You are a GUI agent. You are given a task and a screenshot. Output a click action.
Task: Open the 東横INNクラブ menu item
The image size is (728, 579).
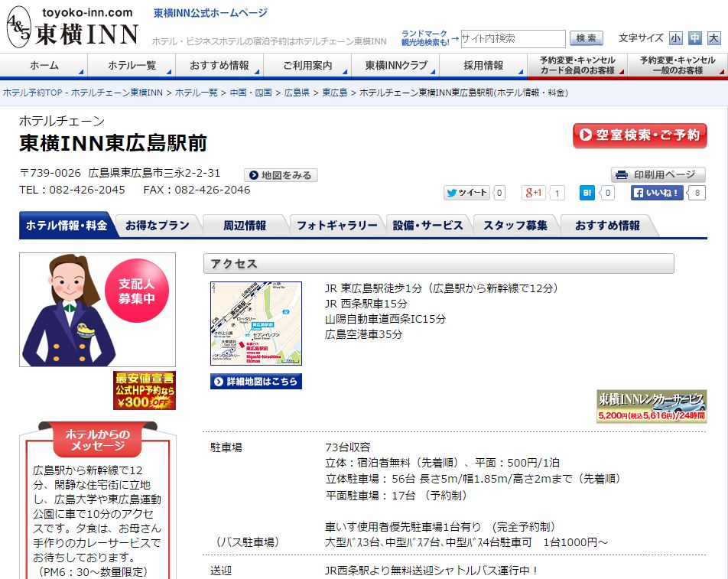[395, 66]
